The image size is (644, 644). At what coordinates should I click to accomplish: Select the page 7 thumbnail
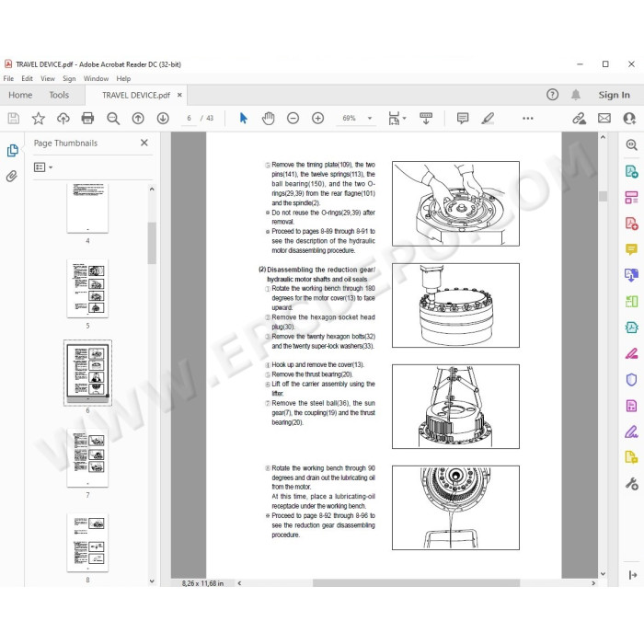(x=87, y=458)
